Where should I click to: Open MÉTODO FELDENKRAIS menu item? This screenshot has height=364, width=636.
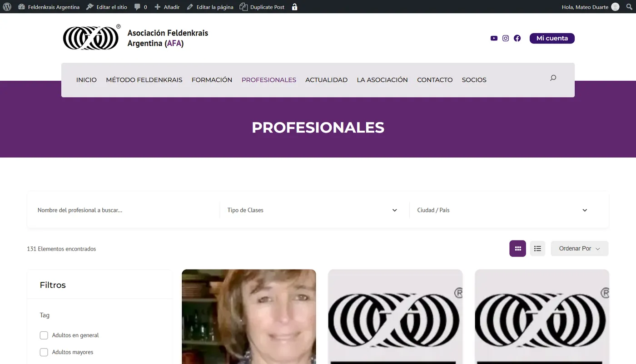pos(144,80)
